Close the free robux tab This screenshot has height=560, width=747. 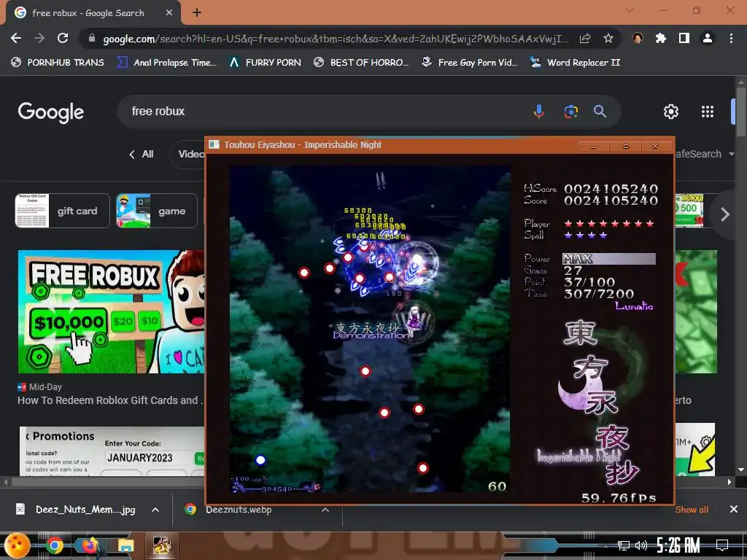(169, 13)
